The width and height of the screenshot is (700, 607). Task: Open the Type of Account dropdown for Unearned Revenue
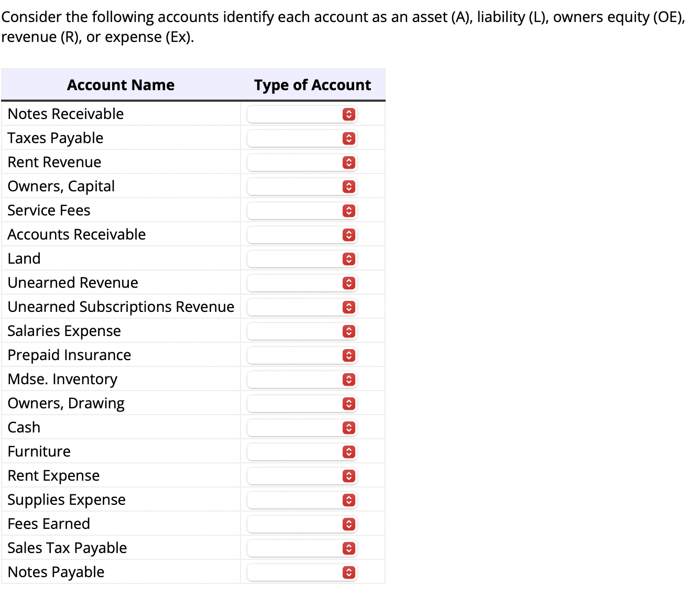pos(349,283)
